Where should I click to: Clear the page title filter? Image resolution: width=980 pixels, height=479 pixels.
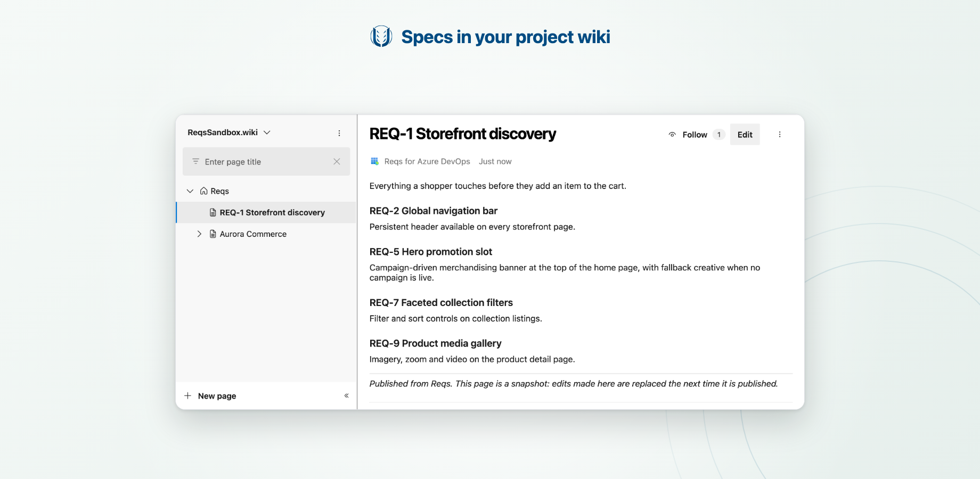(x=337, y=161)
